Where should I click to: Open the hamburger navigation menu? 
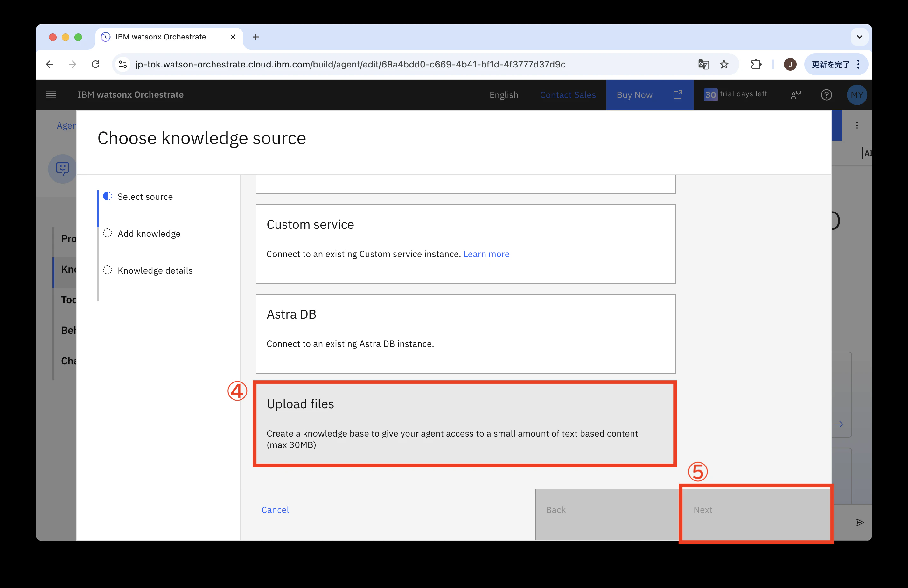click(51, 94)
